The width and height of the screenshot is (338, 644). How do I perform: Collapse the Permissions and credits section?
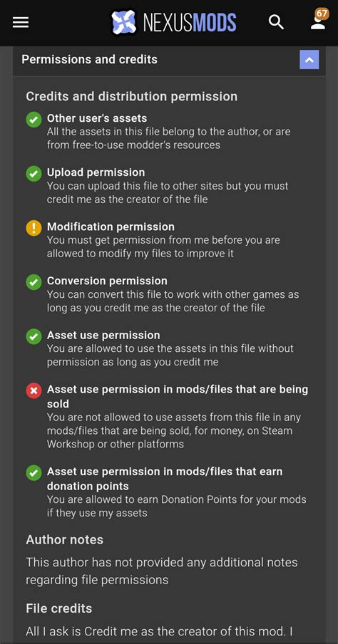[x=309, y=60]
